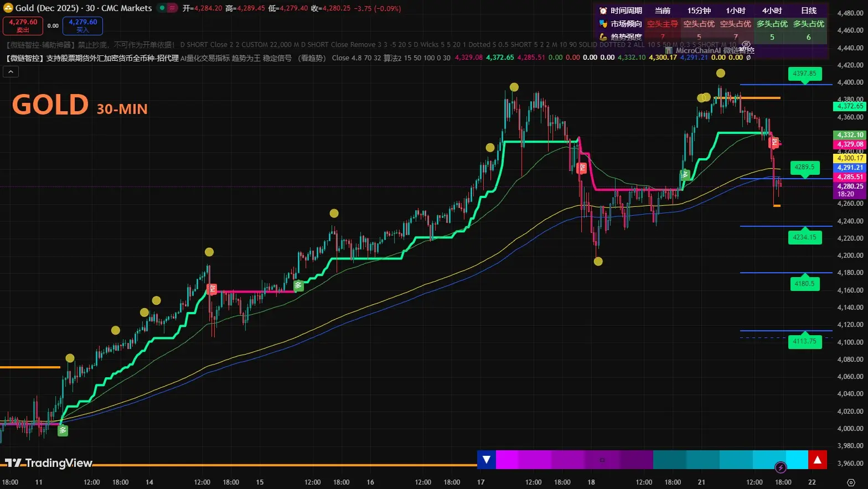This screenshot has height=489, width=868.
Task: Click the green 4180.5 price level label
Action: (804, 284)
